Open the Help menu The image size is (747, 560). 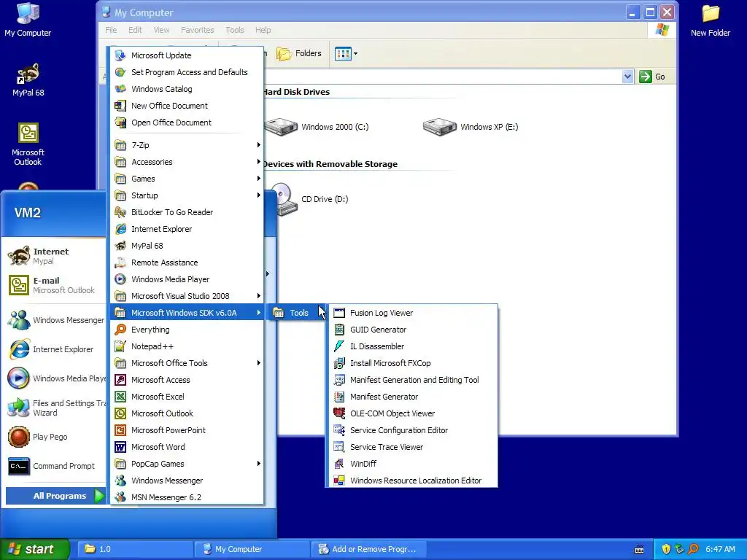click(x=263, y=30)
